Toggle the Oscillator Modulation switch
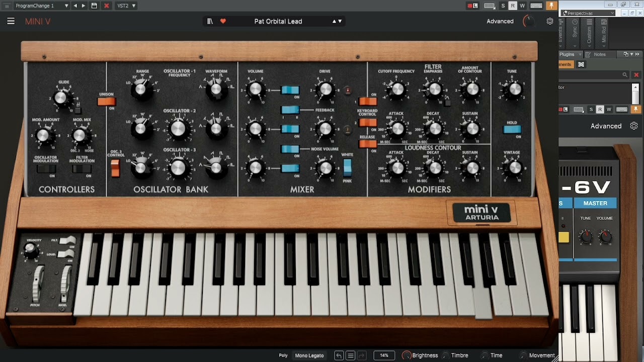 click(x=46, y=169)
